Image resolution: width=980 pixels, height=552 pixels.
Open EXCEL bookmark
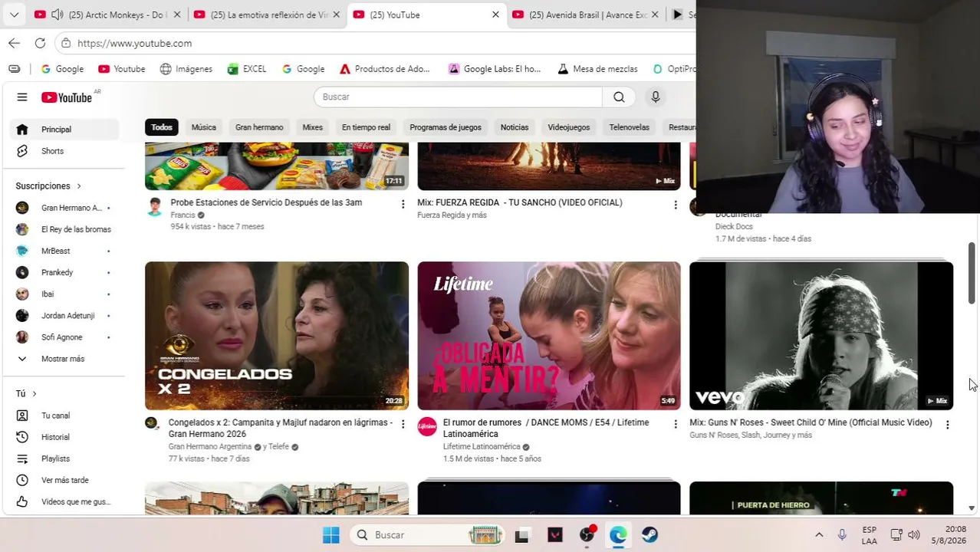click(247, 69)
